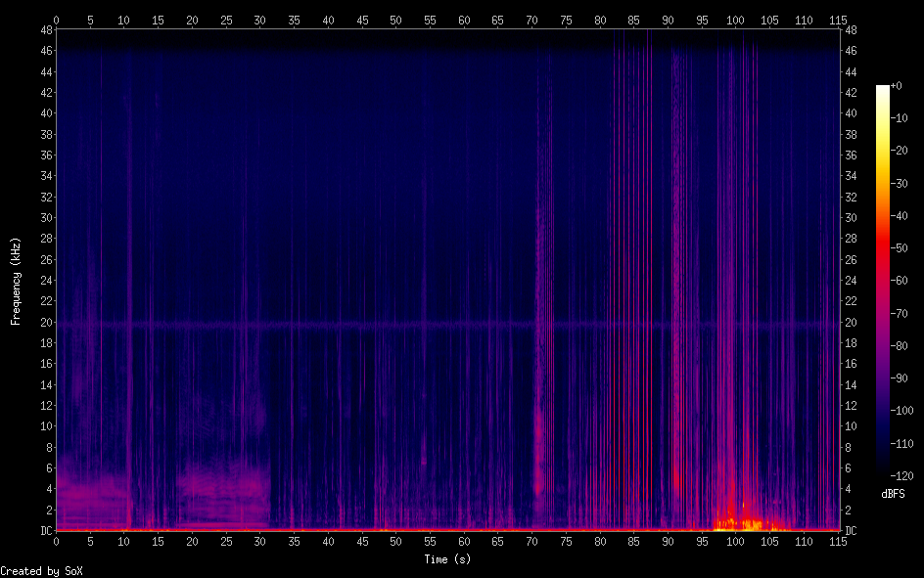The image size is (924, 578).
Task: Select the 10 kHz label on right frequency axis
Action: pyautogui.click(x=851, y=426)
